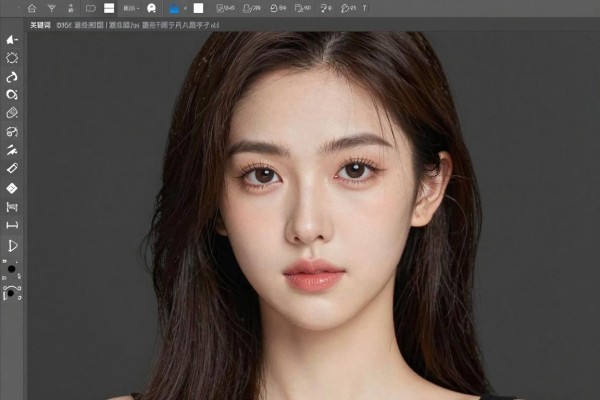The width and height of the screenshot is (600, 400).
Task: Click the black foreground color circle
Action: click(x=11, y=269)
